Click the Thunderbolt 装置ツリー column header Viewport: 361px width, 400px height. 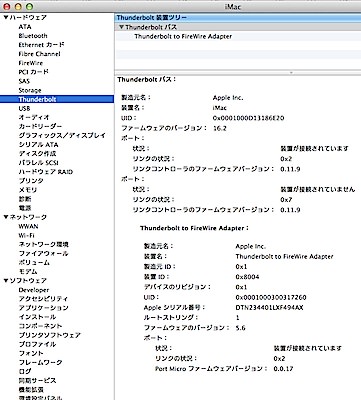[238, 18]
